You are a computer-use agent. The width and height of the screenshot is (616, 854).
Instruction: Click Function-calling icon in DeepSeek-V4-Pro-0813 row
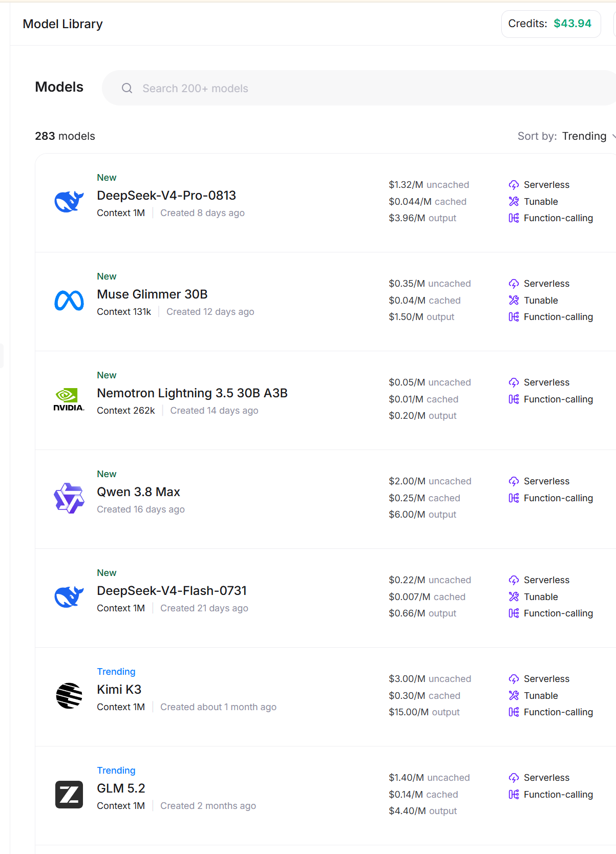[x=514, y=218]
